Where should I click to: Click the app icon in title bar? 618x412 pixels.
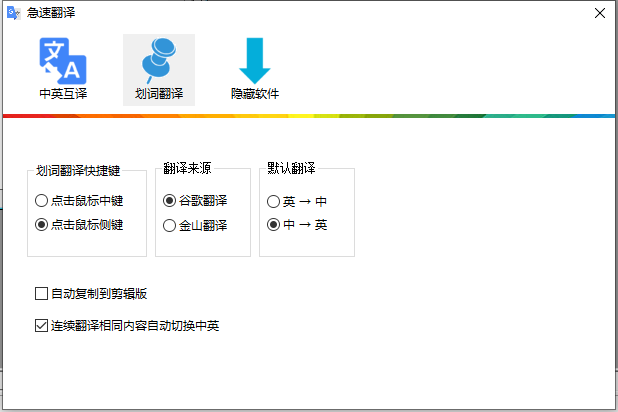[x=14, y=13]
